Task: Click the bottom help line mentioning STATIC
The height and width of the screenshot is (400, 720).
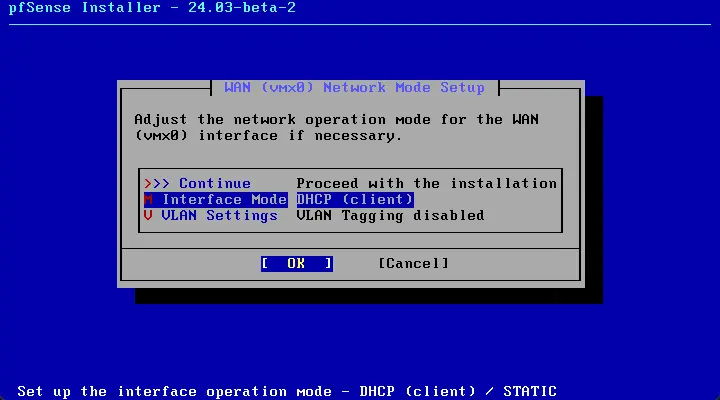Action: [x=287, y=391]
